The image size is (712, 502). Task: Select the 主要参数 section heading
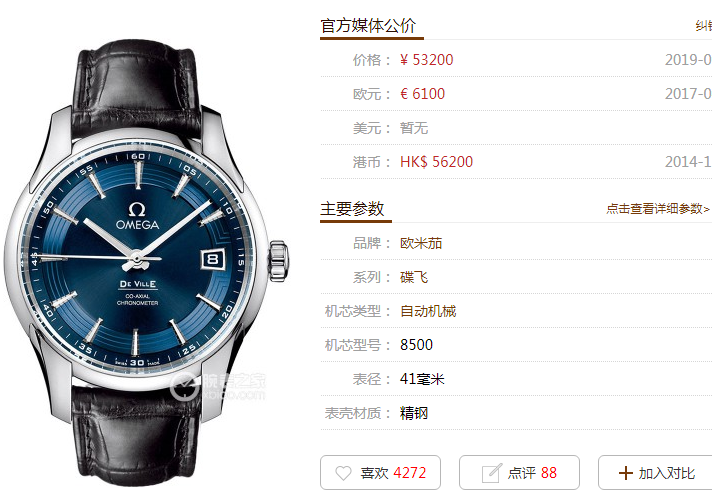(x=352, y=209)
